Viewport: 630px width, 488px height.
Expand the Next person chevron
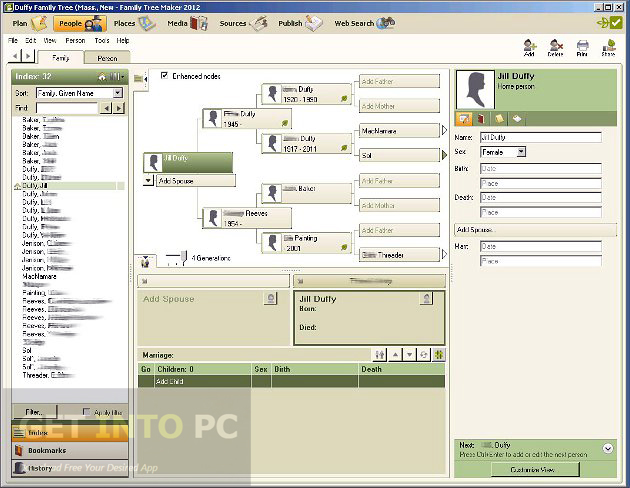click(x=608, y=448)
